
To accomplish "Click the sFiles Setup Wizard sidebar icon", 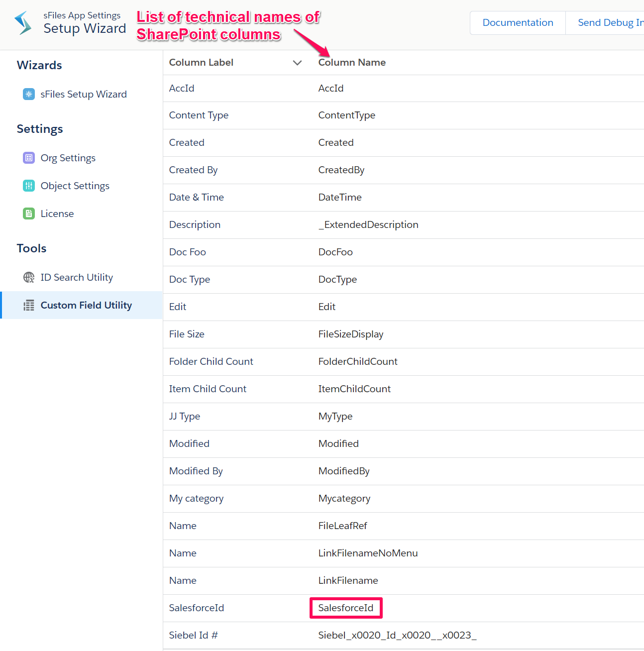I will [29, 94].
